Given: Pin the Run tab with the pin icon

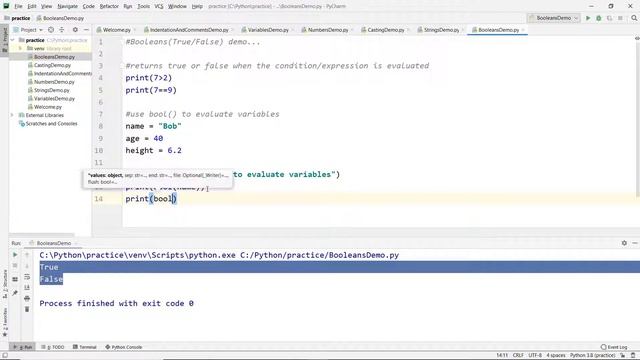Looking at the screenshot, I should pos(15,293).
